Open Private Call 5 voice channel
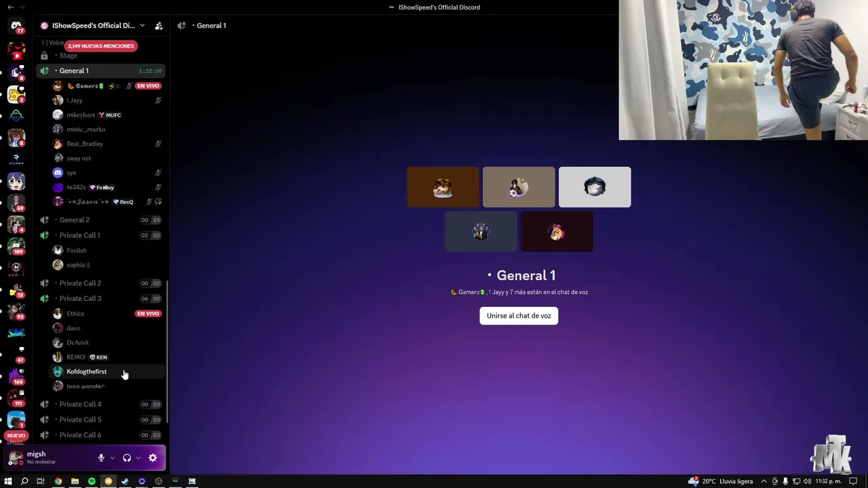This screenshot has width=868, height=488. [100, 420]
